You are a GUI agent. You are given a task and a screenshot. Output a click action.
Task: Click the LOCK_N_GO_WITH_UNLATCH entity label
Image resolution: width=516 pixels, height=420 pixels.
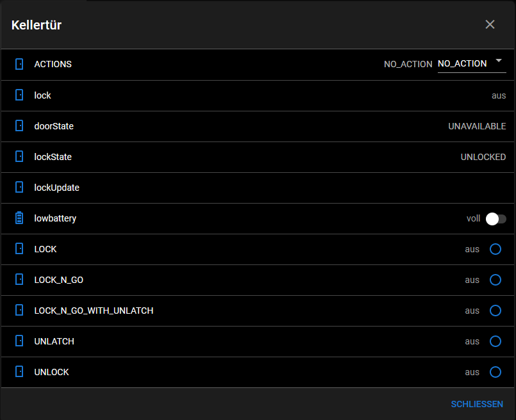[x=94, y=311]
